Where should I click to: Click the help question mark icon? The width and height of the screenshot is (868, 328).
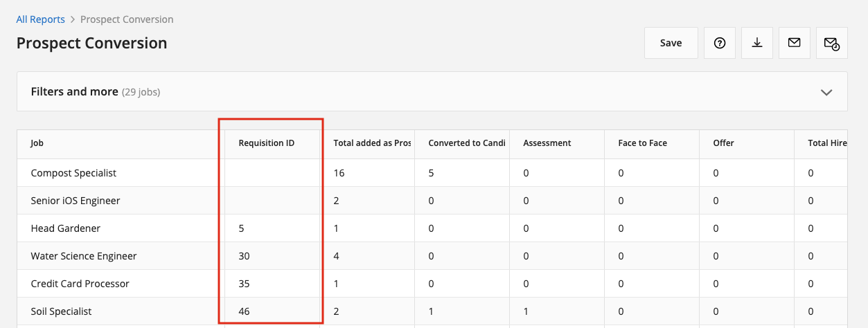pos(720,43)
